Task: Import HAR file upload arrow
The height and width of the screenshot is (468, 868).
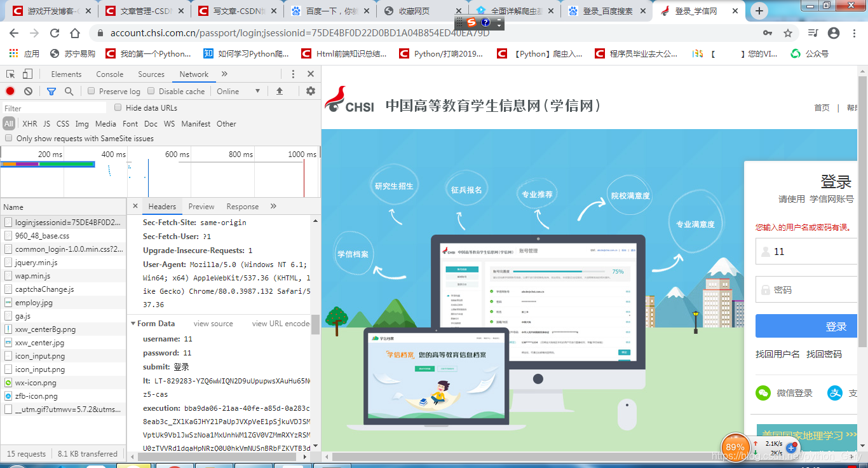Action: pyautogui.click(x=279, y=92)
